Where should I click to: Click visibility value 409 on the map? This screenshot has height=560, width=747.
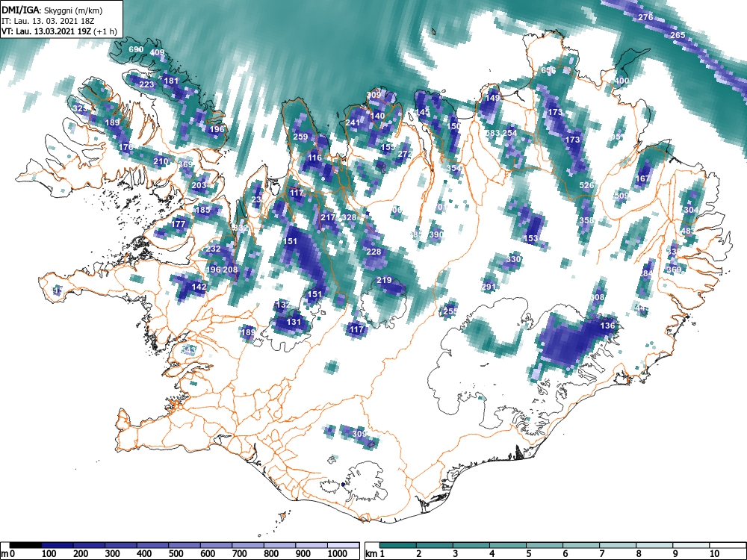(x=157, y=52)
